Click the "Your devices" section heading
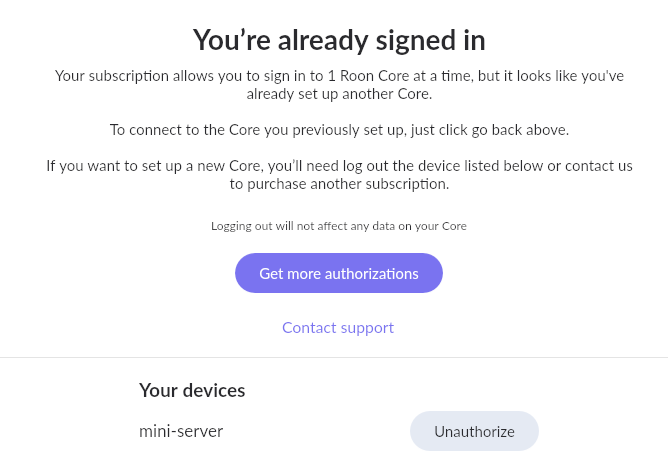Viewport: 668px width, 464px height. 192,390
